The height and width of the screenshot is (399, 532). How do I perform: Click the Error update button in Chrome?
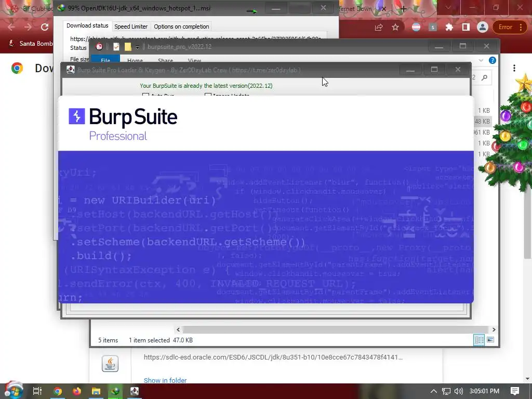click(510, 27)
